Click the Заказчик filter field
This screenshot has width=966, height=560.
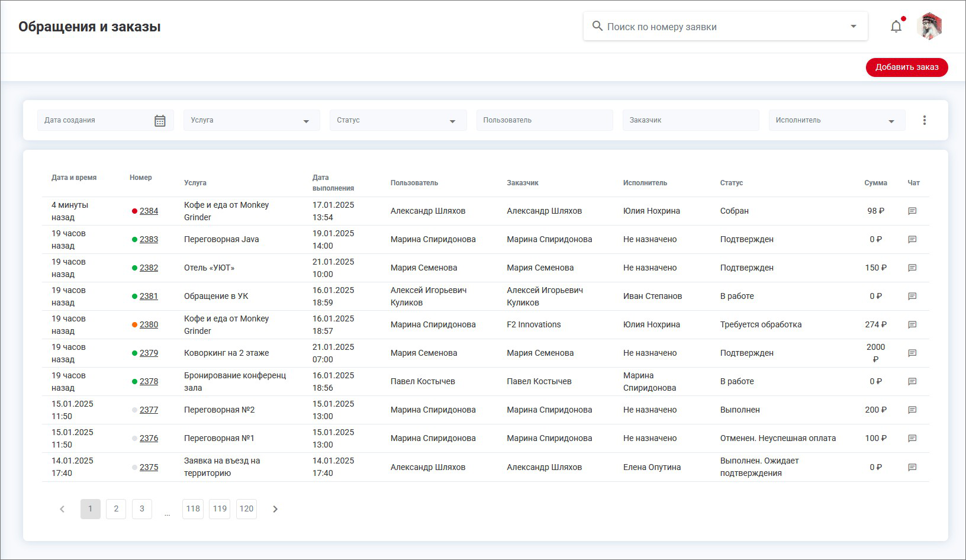(x=690, y=120)
